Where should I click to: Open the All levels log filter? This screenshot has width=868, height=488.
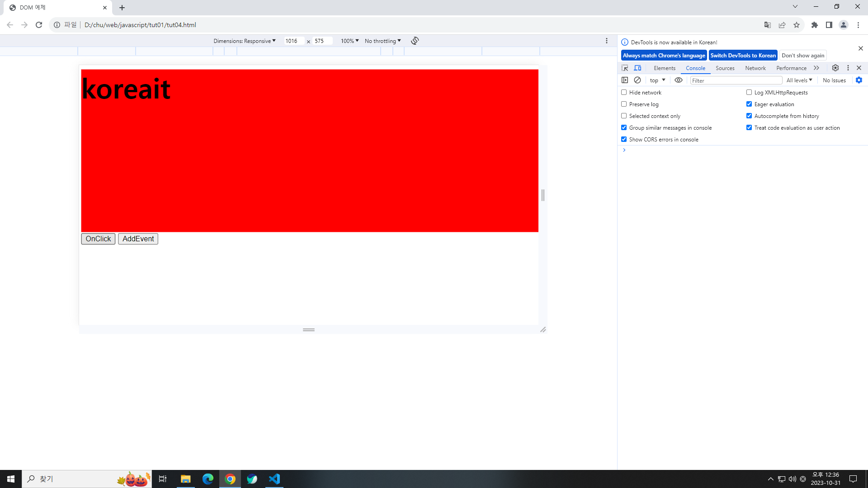point(799,80)
